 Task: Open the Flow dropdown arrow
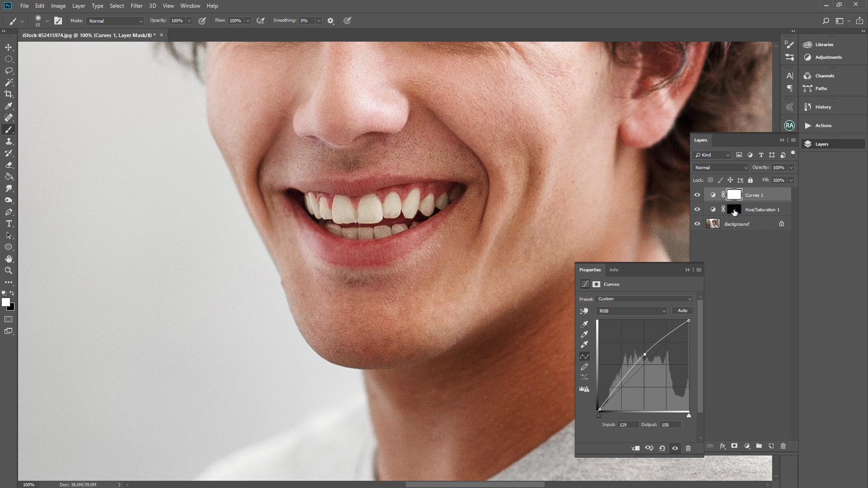pyautogui.click(x=248, y=21)
